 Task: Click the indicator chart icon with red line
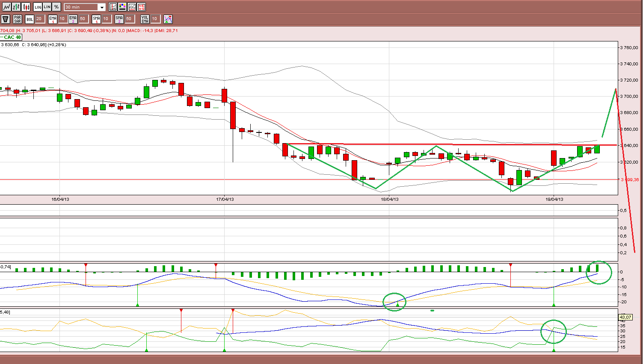click(113, 7)
